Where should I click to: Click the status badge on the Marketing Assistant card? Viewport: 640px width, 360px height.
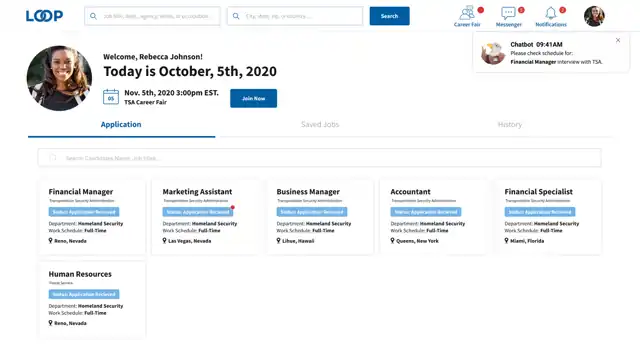point(198,212)
